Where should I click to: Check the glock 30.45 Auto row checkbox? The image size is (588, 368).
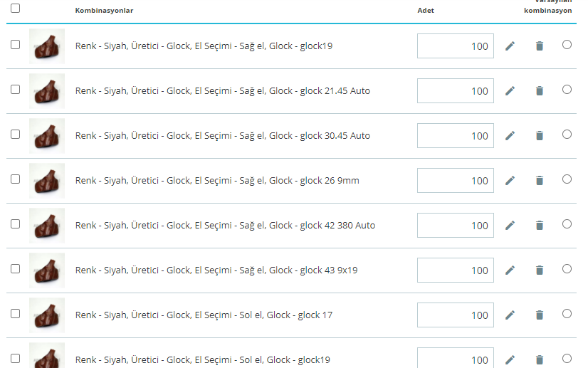16,135
